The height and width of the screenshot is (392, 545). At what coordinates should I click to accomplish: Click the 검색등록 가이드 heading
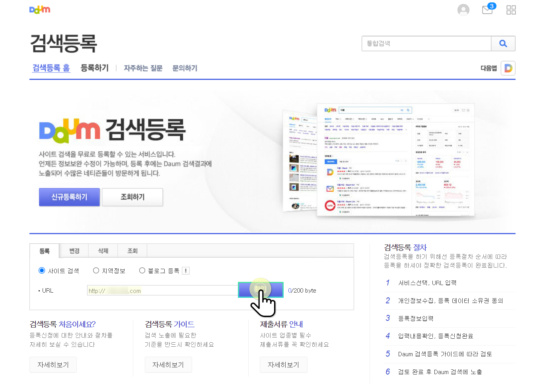tap(169, 324)
